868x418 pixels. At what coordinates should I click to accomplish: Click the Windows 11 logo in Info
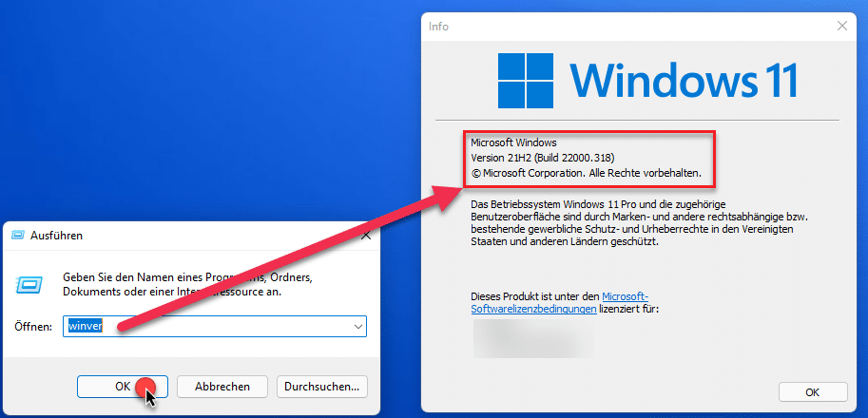(647, 81)
